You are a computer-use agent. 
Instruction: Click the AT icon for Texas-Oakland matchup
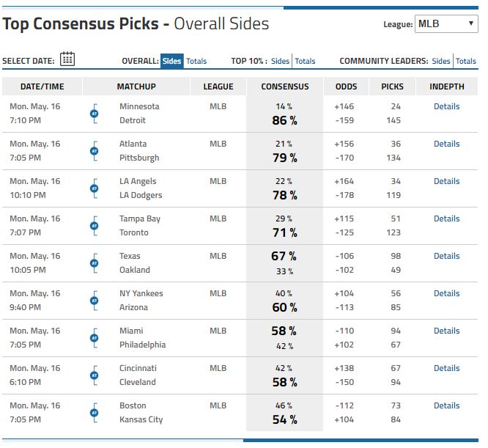(x=94, y=263)
